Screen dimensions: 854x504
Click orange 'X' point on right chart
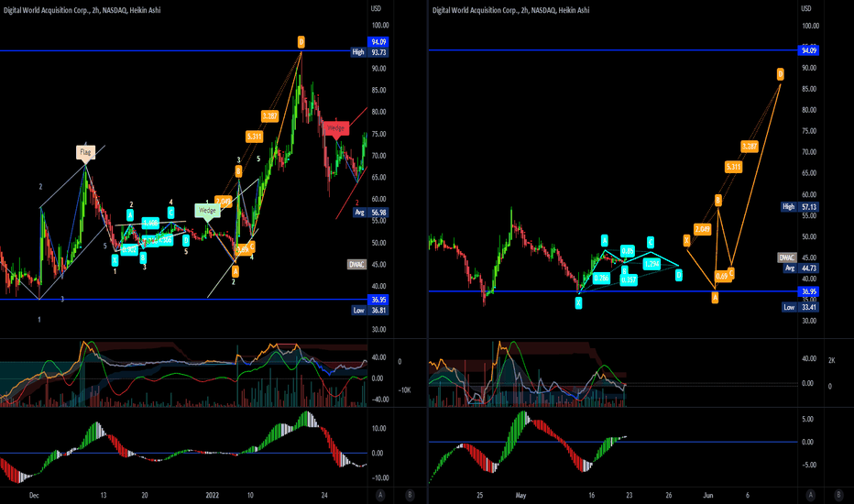(x=687, y=240)
